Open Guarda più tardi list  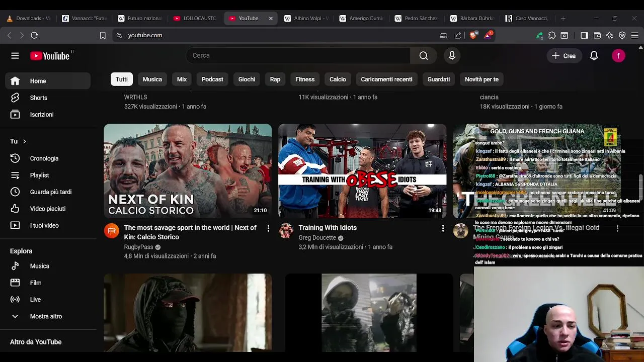pos(48,192)
